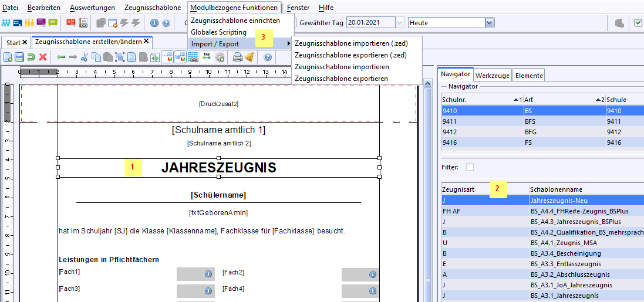Toggle the green checkmark box at far right of toolbar
The height and width of the screenshot is (302, 644).
pyautogui.click(x=638, y=23)
